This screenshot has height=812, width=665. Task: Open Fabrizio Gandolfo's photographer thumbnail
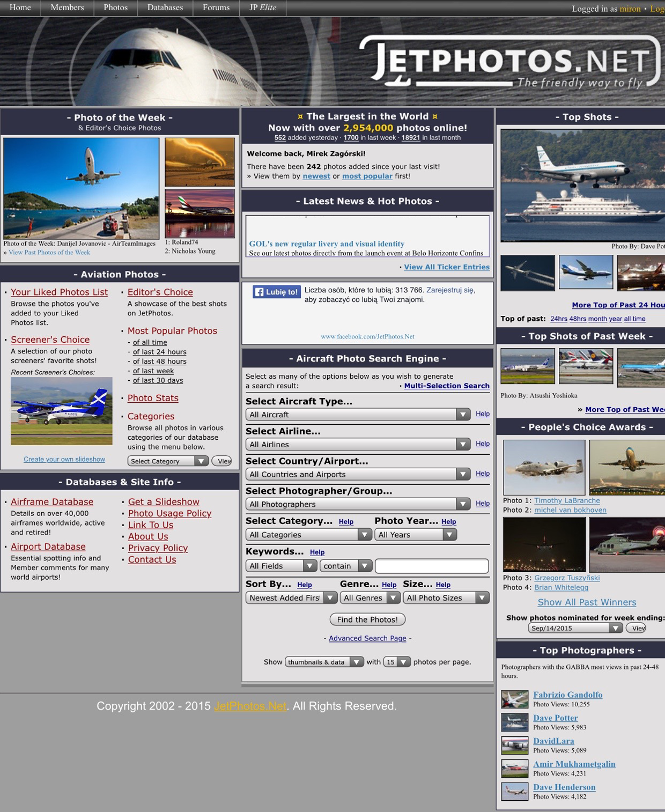tap(515, 699)
